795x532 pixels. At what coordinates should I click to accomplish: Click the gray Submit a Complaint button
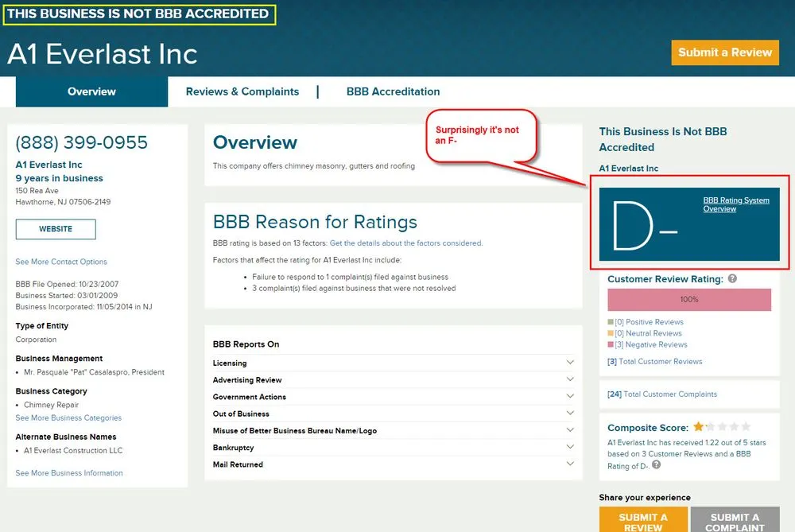coord(734,521)
